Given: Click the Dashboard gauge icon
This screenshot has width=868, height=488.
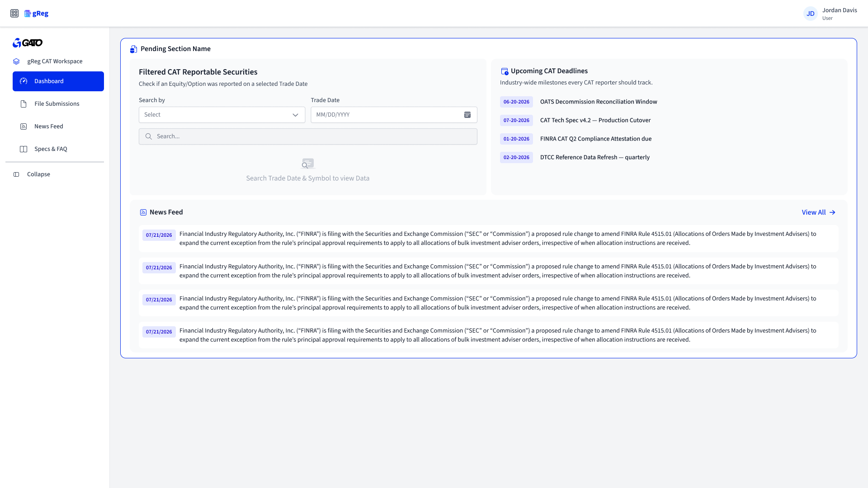Looking at the screenshot, I should pos(24,81).
